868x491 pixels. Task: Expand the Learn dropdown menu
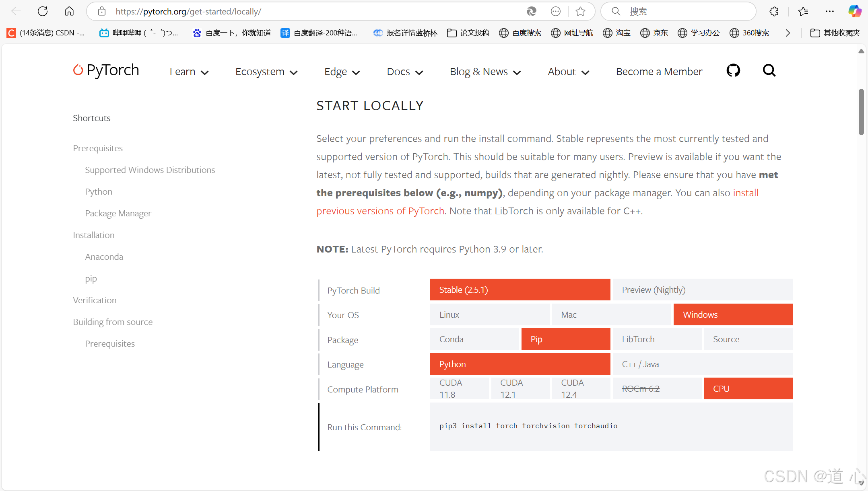pyautogui.click(x=189, y=72)
